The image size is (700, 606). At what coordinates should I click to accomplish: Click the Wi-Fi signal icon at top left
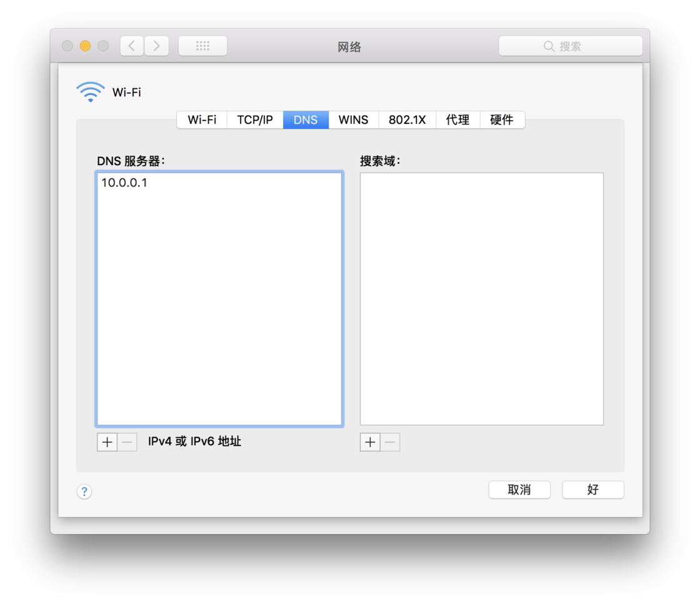[89, 91]
